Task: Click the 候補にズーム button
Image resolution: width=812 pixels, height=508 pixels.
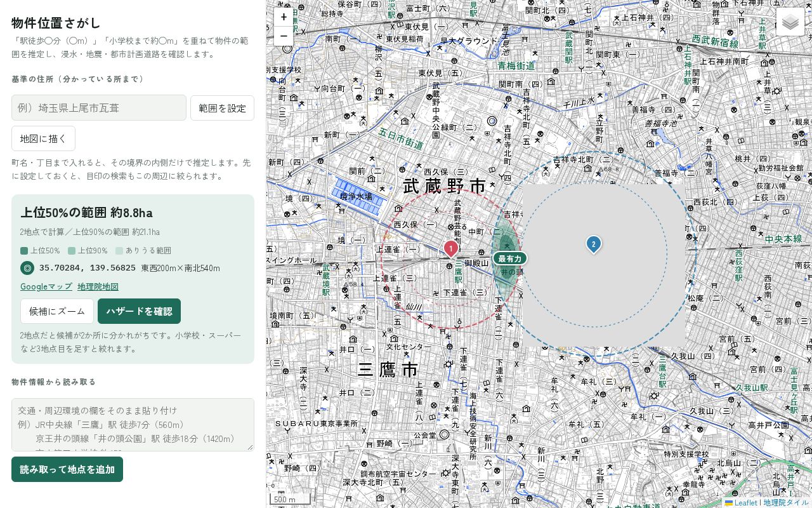Action: (57, 311)
